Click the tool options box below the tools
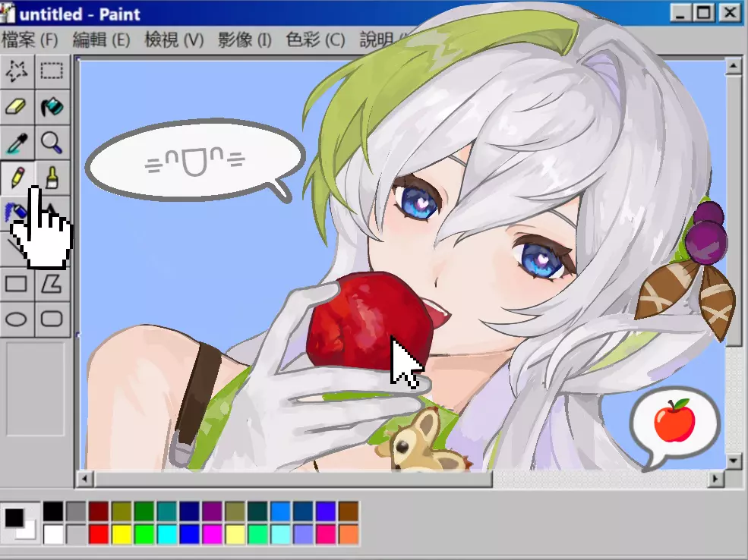This screenshot has height=560, width=748. tap(35, 389)
